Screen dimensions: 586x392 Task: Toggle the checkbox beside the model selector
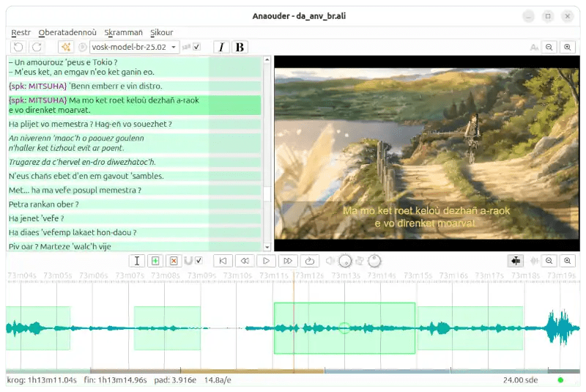click(x=196, y=47)
